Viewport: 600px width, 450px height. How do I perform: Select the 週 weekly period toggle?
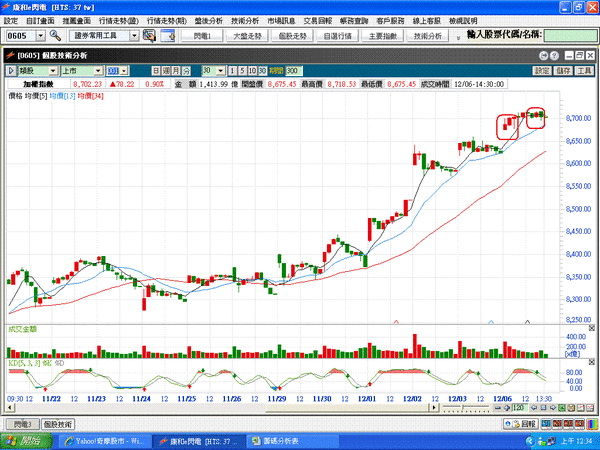point(166,71)
